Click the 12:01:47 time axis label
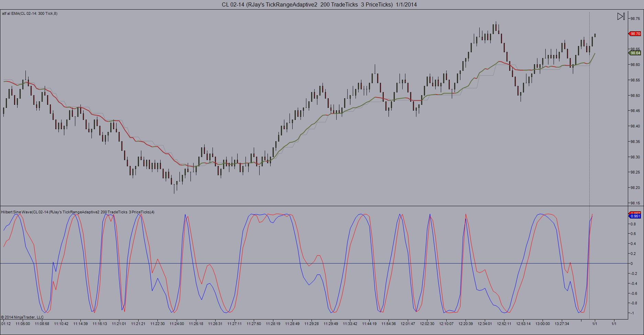644x335 pixels. 408,323
